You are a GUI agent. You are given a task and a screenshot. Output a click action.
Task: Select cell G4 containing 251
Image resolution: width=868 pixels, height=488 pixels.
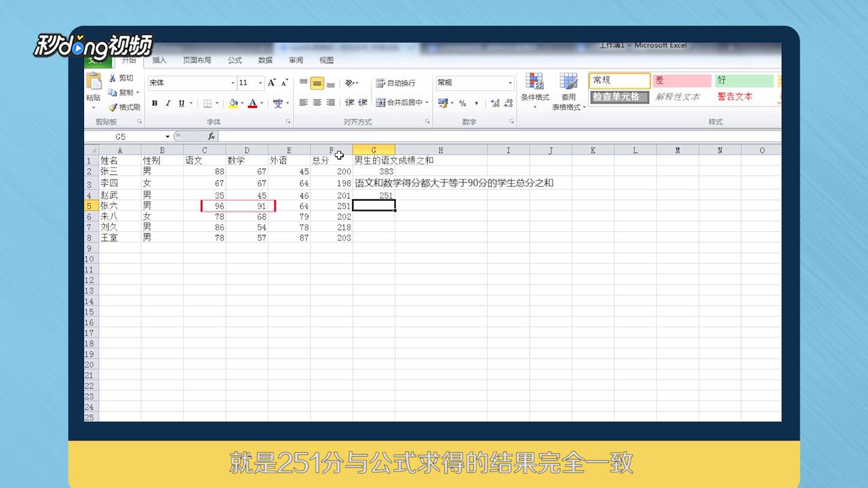point(374,195)
